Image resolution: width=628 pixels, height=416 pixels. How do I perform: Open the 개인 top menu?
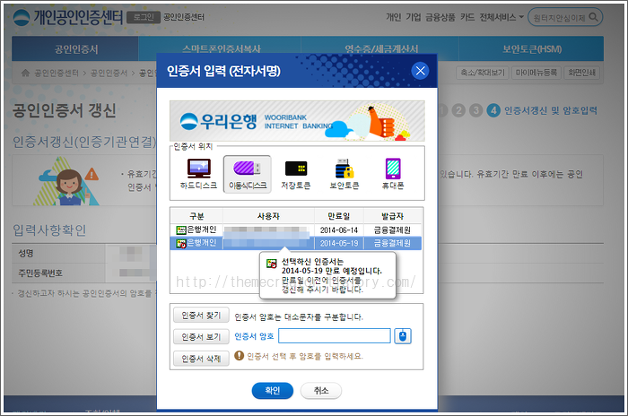[x=393, y=17]
